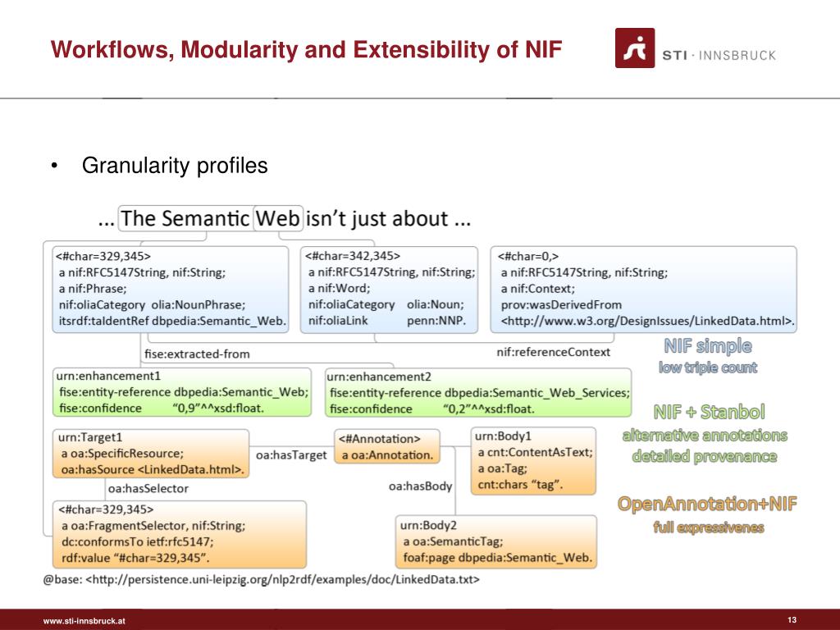Click 'a oa:Annotation.' line
840x630 pixels.
[387, 454]
